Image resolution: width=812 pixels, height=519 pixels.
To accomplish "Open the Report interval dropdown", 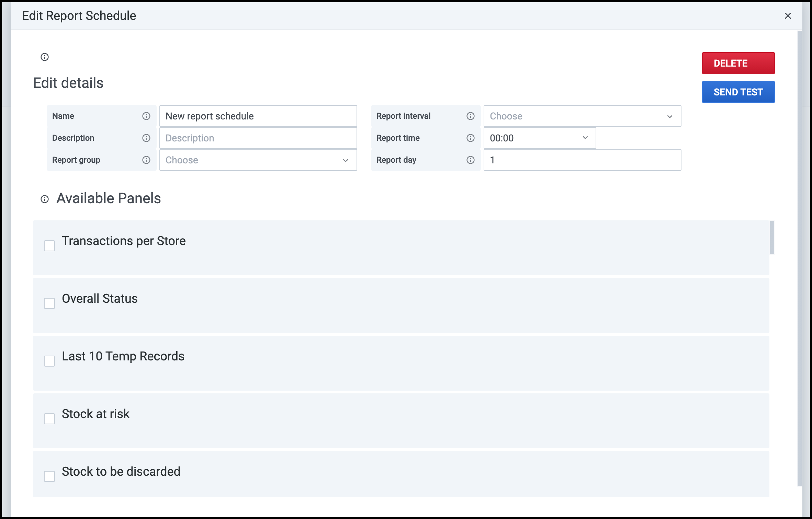I will click(582, 116).
